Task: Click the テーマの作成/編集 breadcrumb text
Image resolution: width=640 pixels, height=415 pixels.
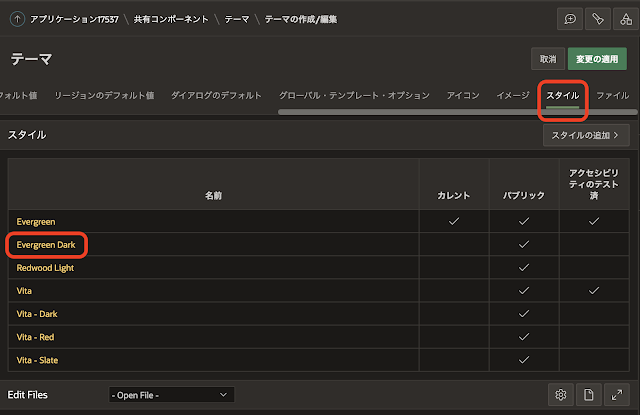Action: (301, 19)
